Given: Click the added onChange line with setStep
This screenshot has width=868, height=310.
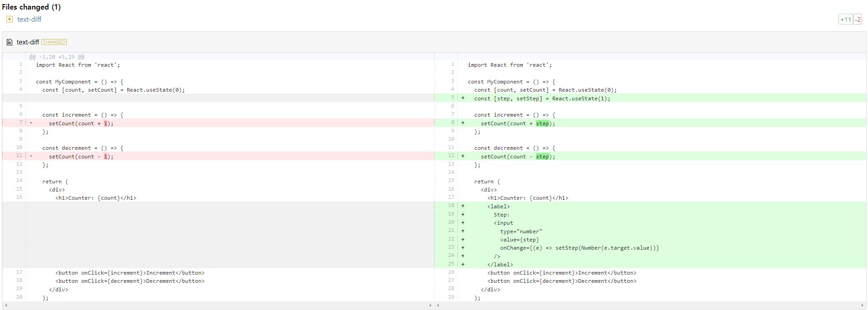Looking at the screenshot, I should 579,248.
